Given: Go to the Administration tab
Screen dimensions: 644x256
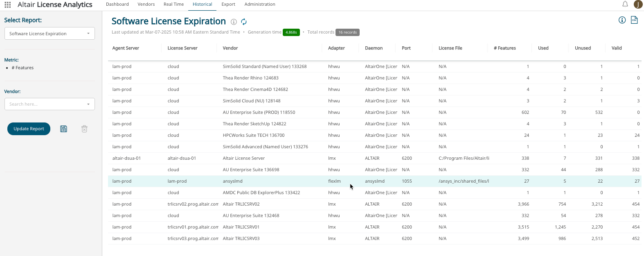Looking at the screenshot, I should coord(259,5).
